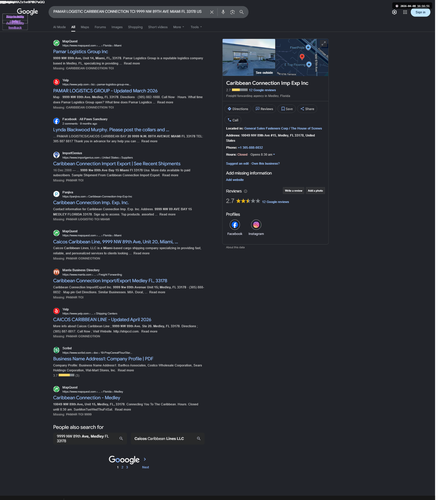440x500 pixels.
Task: Expand the map in knowledge panel
Action: tap(324, 44)
